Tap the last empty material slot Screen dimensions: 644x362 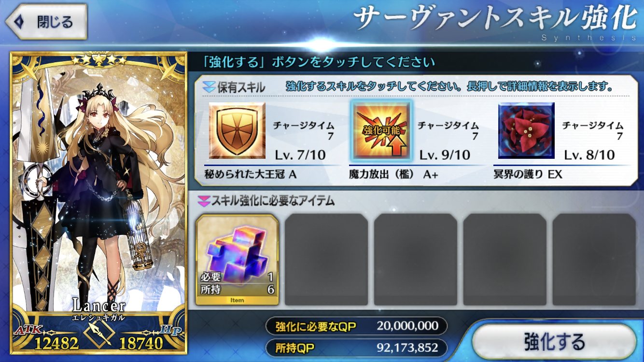[594, 260]
